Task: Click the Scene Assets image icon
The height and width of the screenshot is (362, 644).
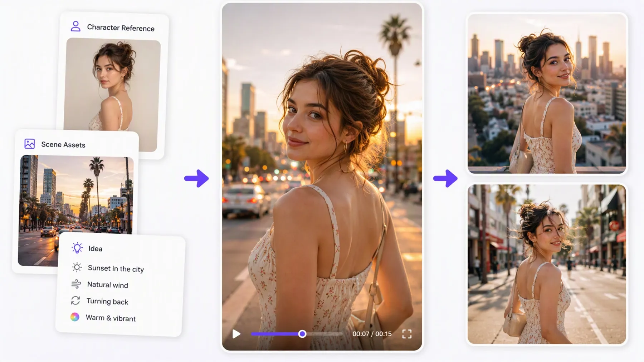Action: (x=30, y=144)
